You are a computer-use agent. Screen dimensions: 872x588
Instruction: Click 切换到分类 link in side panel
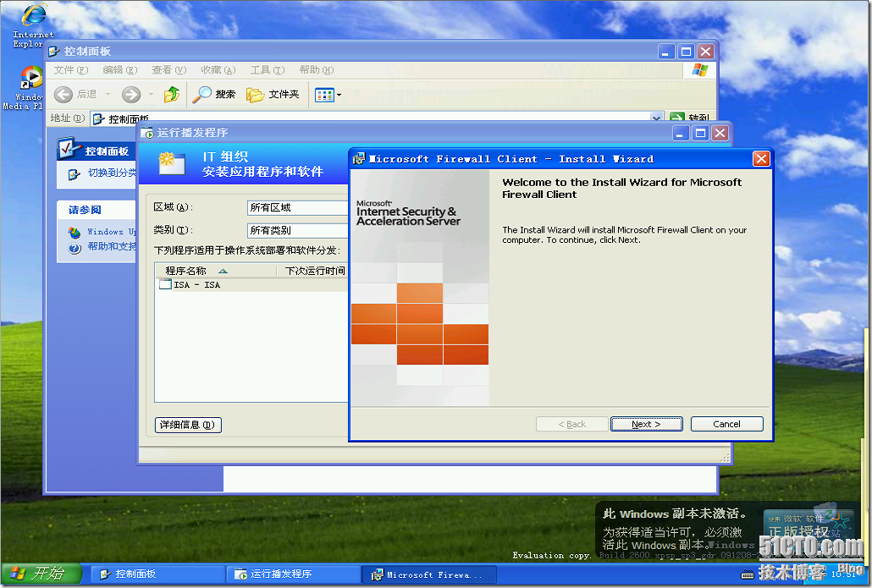(x=112, y=173)
